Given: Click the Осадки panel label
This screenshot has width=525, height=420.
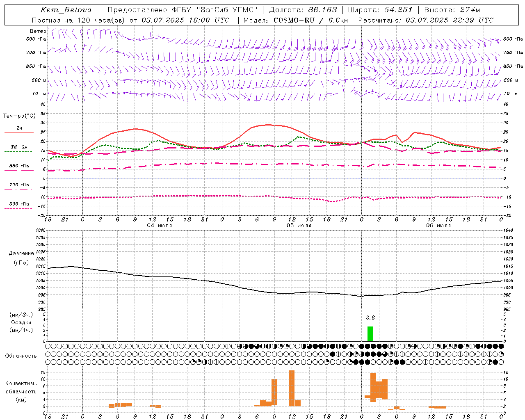Looking at the screenshot, I should [21, 322].
